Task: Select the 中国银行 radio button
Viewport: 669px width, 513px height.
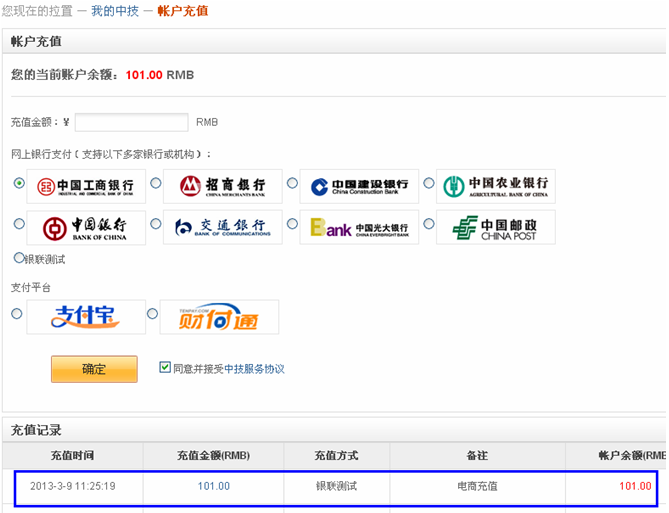Action: pos(19,224)
